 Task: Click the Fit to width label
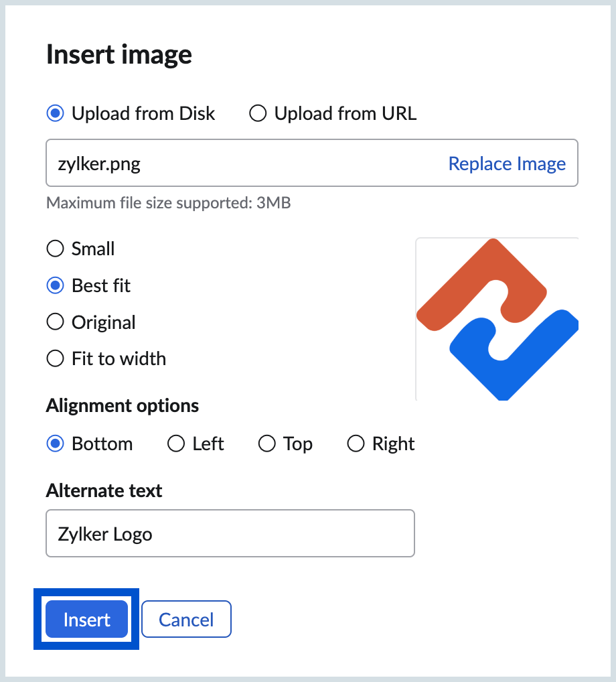click(x=119, y=359)
